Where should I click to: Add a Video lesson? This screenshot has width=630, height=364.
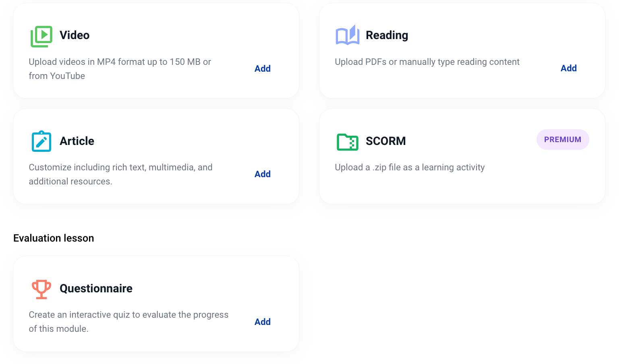click(262, 69)
